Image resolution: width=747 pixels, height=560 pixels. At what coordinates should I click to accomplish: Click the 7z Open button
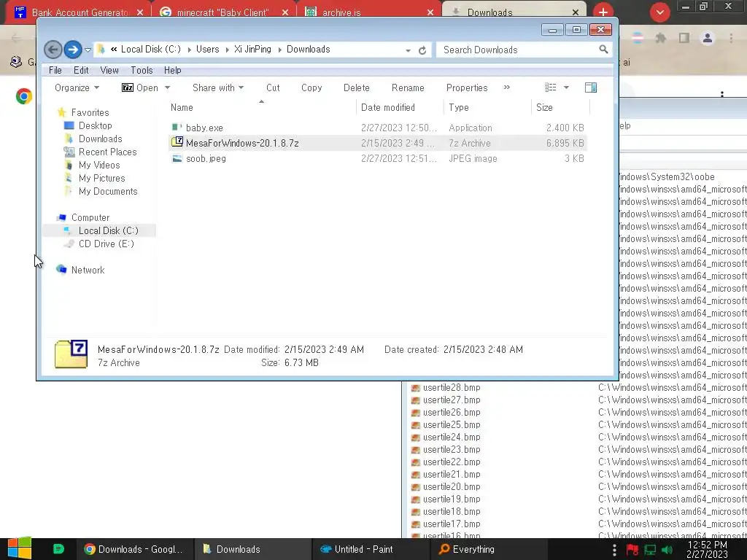[140, 87]
